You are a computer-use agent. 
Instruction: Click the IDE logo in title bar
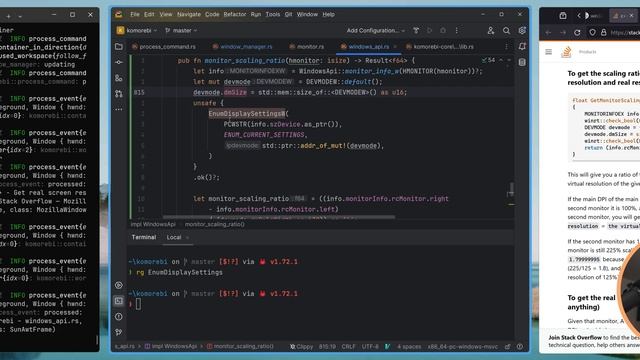coord(118,14)
